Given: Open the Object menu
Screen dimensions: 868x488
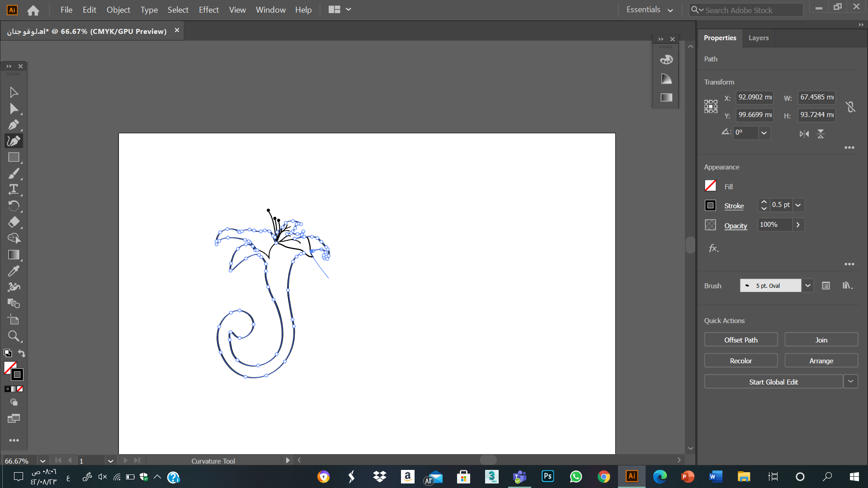Looking at the screenshot, I should pyautogui.click(x=118, y=9).
